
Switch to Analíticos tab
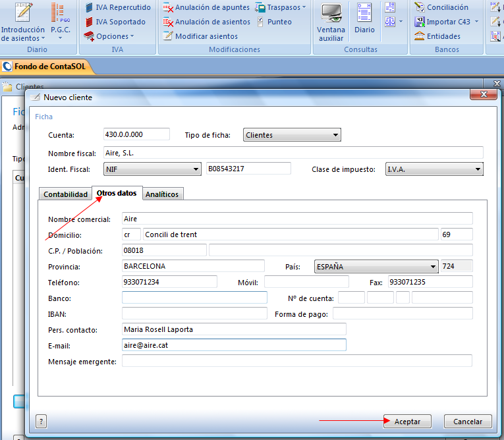tap(162, 194)
